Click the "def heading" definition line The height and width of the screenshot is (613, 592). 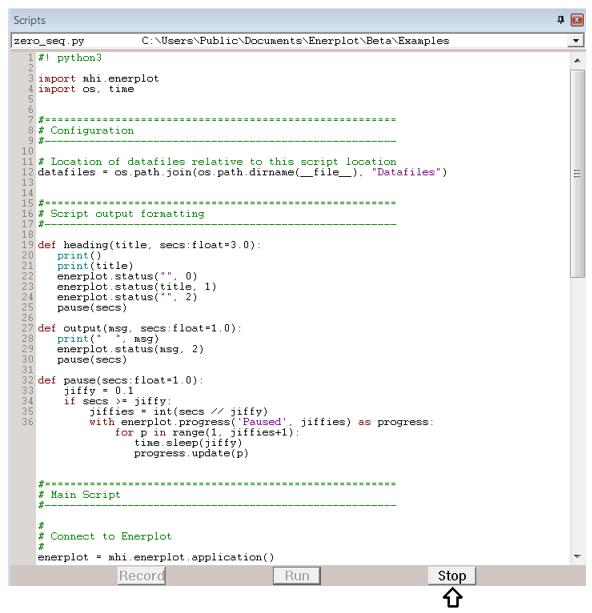(149, 245)
